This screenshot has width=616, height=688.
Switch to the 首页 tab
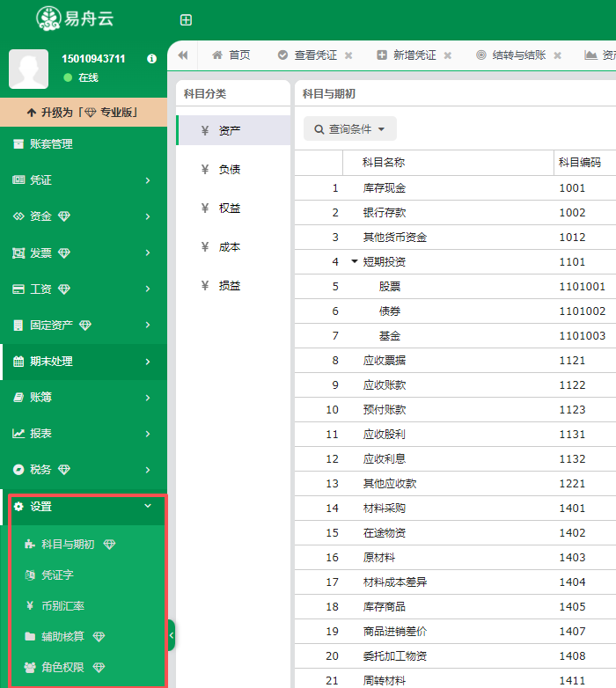231,55
